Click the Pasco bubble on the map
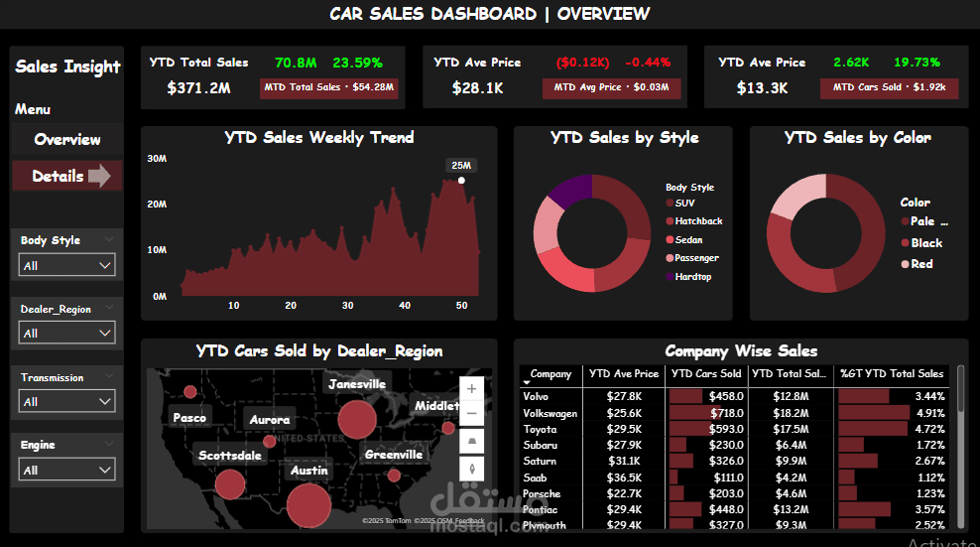Viewport: 980px width, 547px height. [x=190, y=392]
